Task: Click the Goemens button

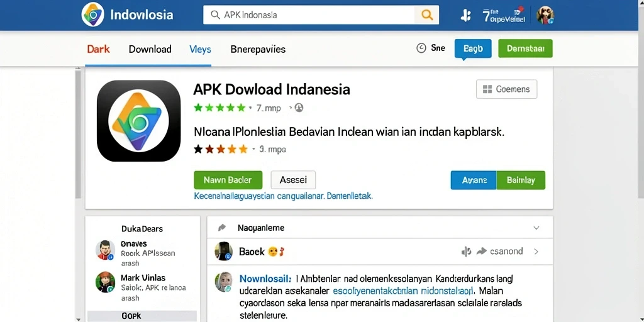Action: [x=506, y=89]
